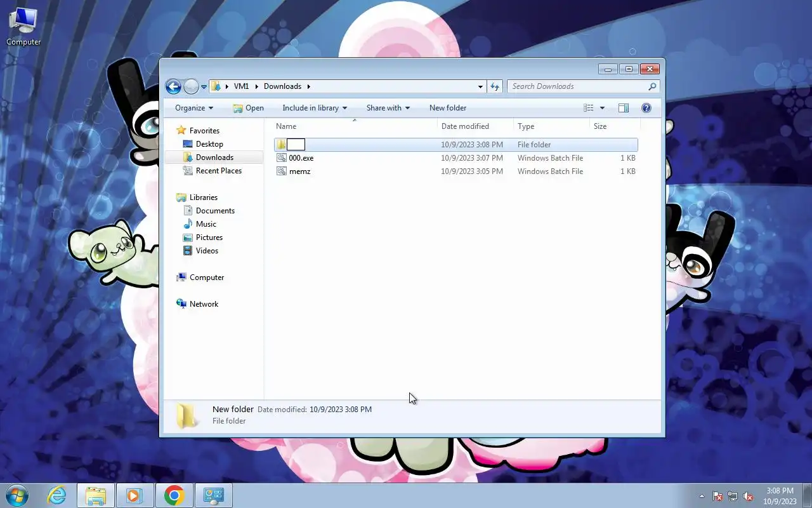Viewport: 812px width, 508px height.
Task: Click the 000.exe file icon
Action: (281, 158)
